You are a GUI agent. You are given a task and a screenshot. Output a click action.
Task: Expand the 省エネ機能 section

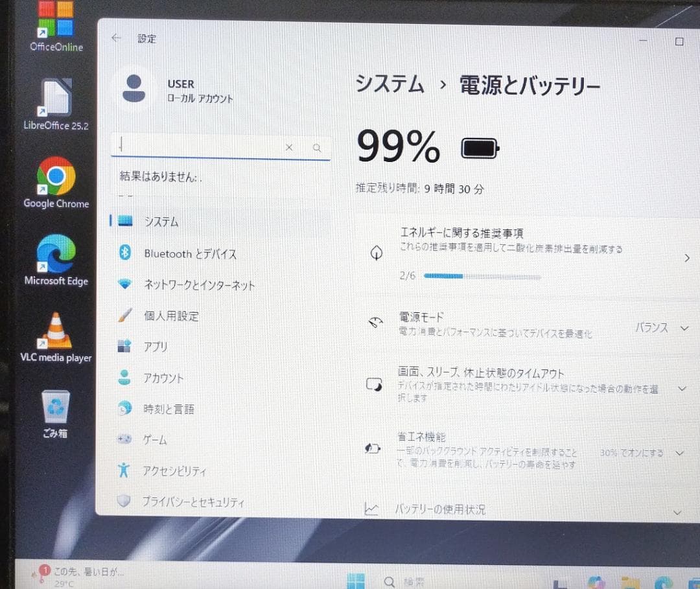click(x=679, y=453)
